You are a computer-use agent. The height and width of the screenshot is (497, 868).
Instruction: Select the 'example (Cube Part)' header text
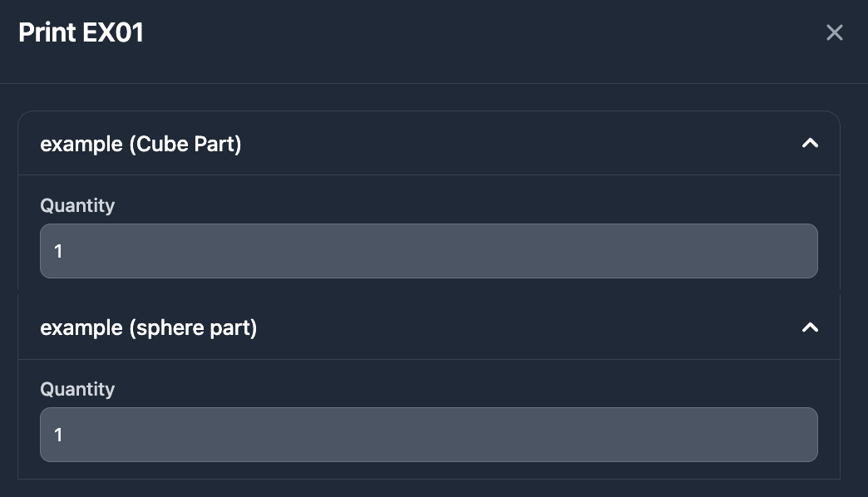[141, 144]
